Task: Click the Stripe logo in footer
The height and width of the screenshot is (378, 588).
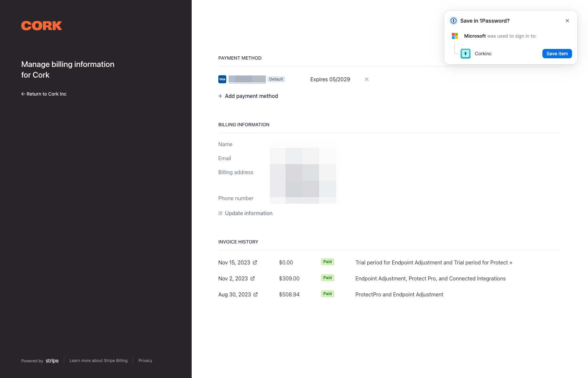Action: (x=52, y=361)
